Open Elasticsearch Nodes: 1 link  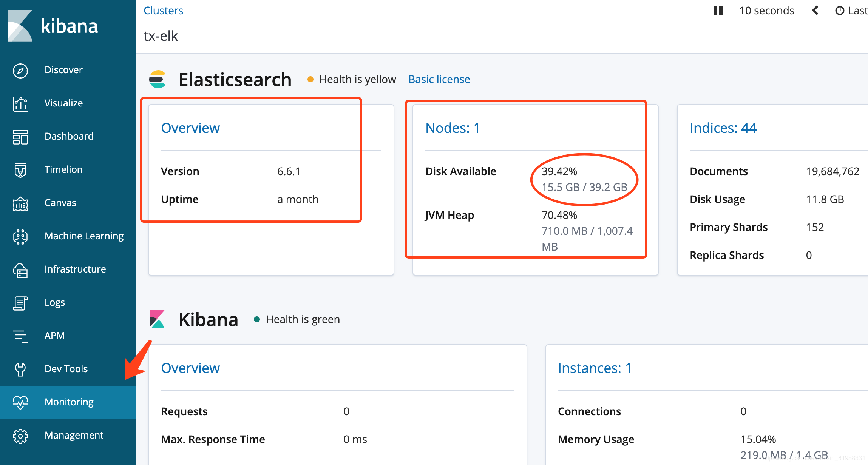[x=453, y=128]
